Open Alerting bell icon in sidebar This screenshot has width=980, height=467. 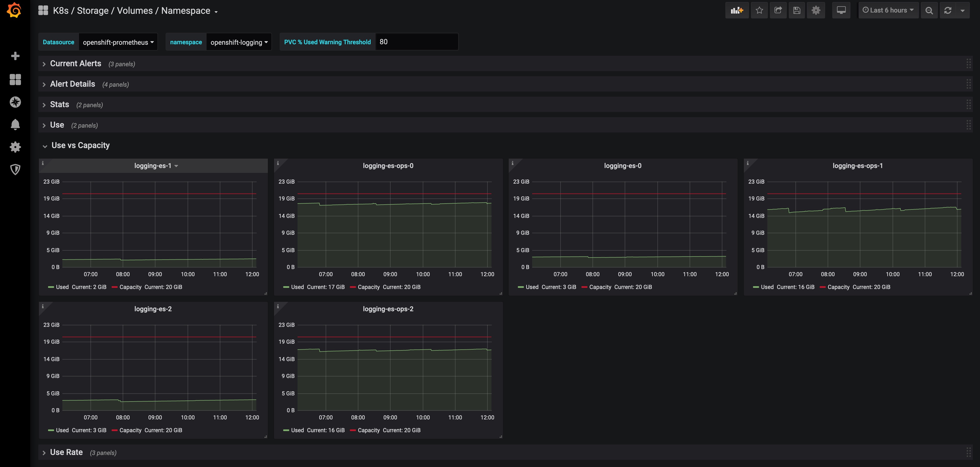(x=15, y=125)
